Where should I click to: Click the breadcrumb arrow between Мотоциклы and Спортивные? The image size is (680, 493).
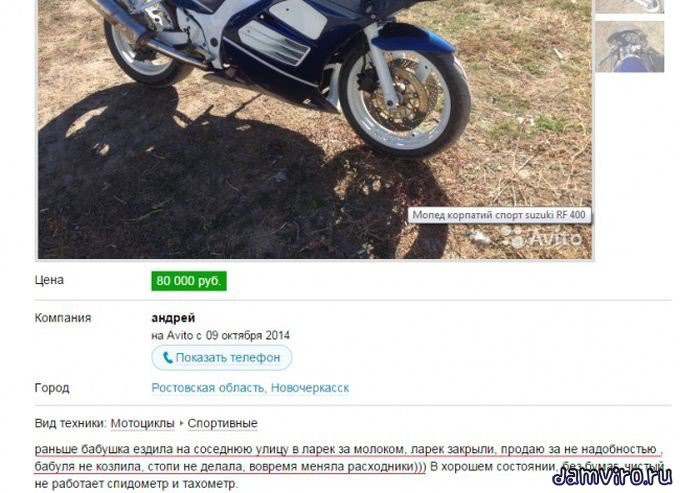click(181, 423)
